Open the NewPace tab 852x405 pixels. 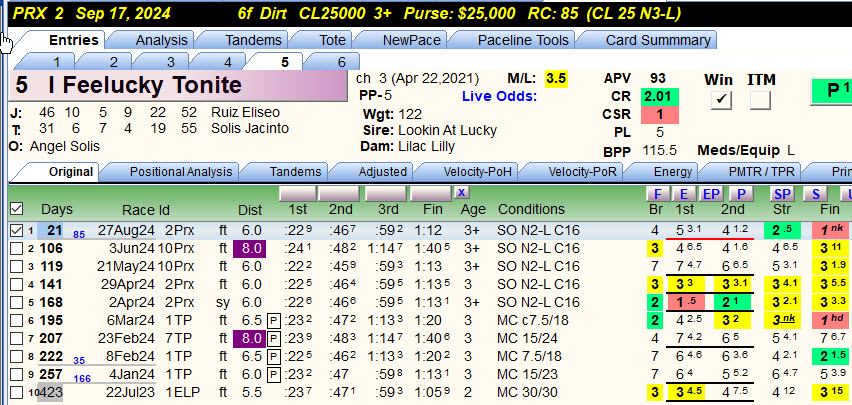coord(408,40)
